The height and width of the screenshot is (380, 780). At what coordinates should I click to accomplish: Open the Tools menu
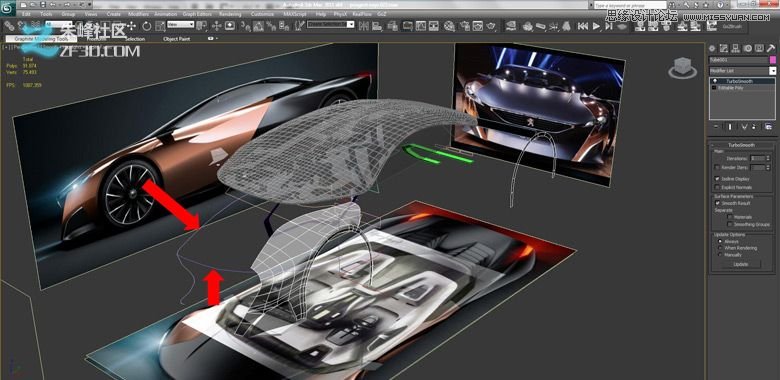point(46,14)
